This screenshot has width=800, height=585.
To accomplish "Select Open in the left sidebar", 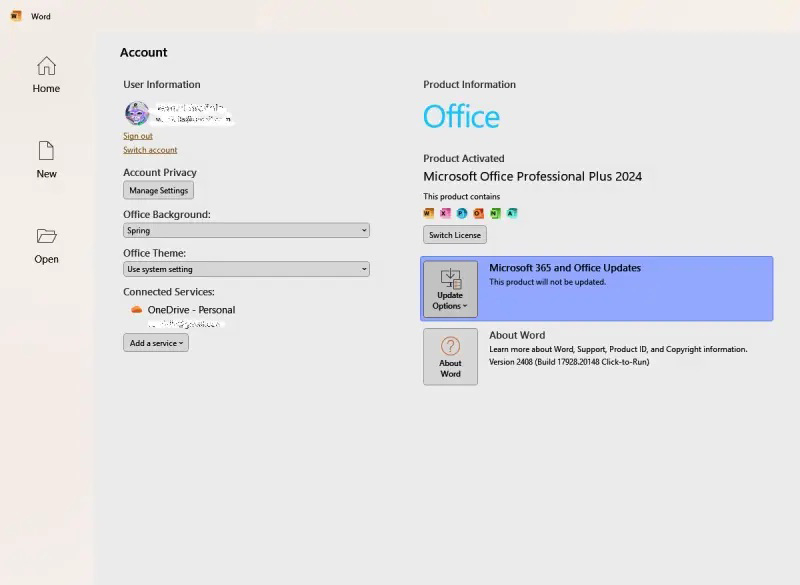I will tap(46, 246).
